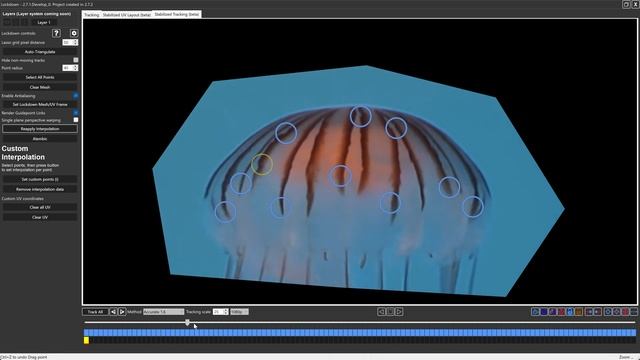Click the Tracking scale value field
This screenshot has height=360, width=640.
tap(218, 312)
